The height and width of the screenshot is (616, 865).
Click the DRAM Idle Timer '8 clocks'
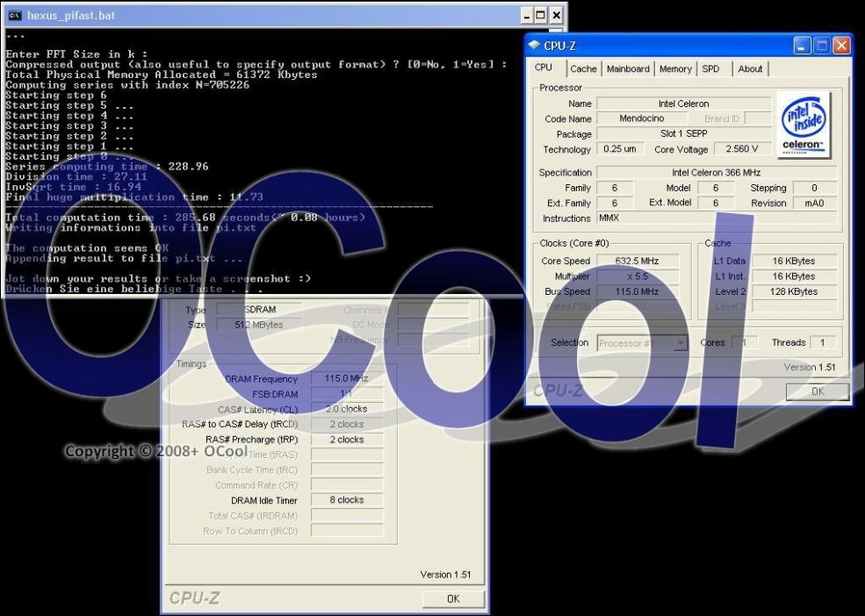point(347,500)
